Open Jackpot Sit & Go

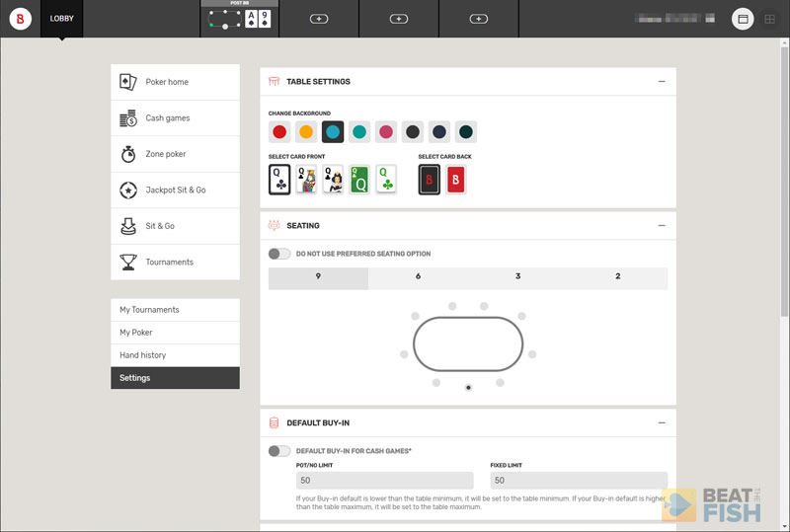point(175,190)
